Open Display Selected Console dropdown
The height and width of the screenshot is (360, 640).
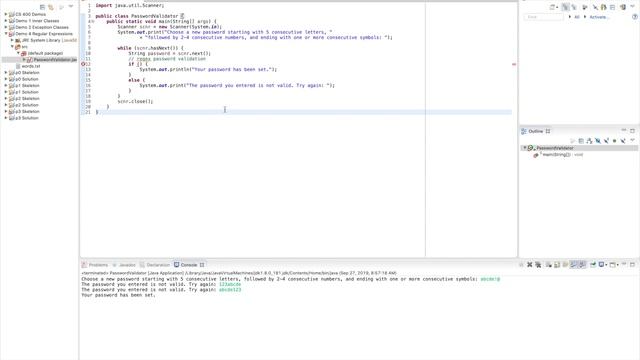click(x=607, y=265)
